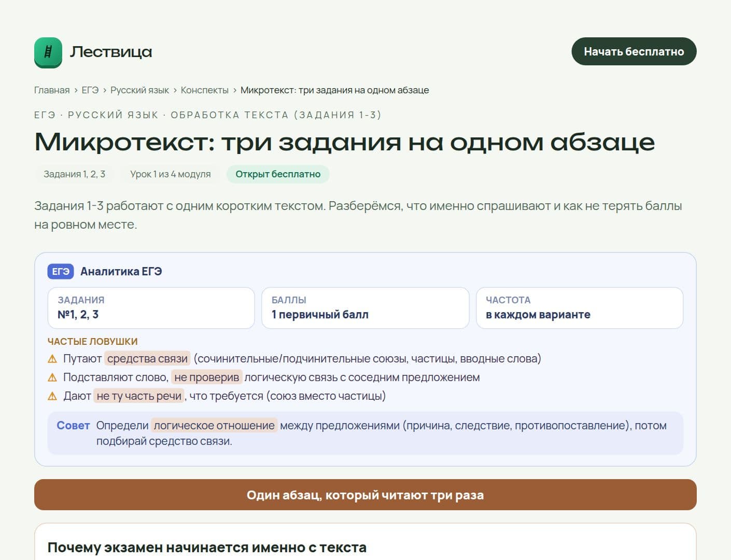Click the Открыт бесплатно badge
This screenshot has width=731, height=560.
pyautogui.click(x=278, y=174)
